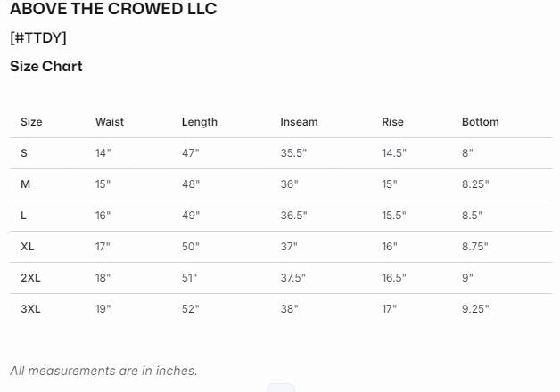Click the S size row label
This screenshot has width=560, height=392.
coord(24,153)
